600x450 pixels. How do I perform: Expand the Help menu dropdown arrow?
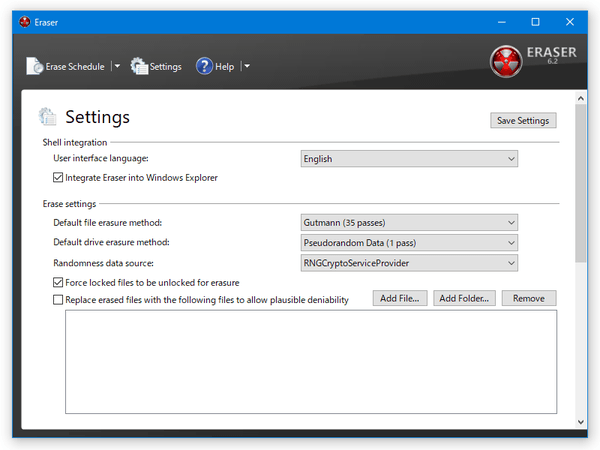pos(247,67)
